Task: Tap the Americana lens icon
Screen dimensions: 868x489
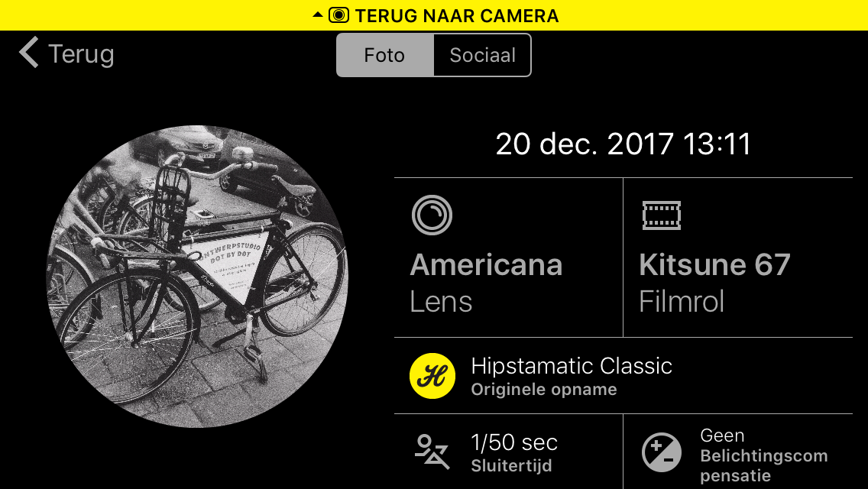Action: tap(432, 215)
